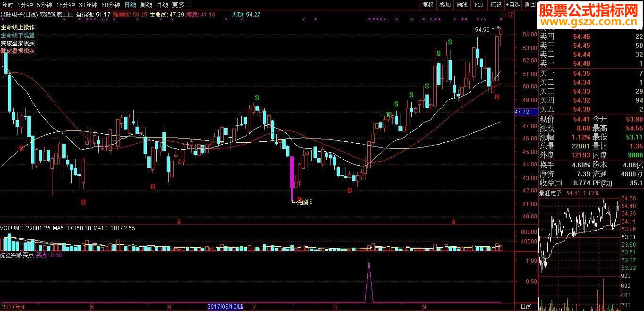Viewport: 644px width, 311px height.
Task: Click the 现价 54.41 quote
Action: click(565, 119)
